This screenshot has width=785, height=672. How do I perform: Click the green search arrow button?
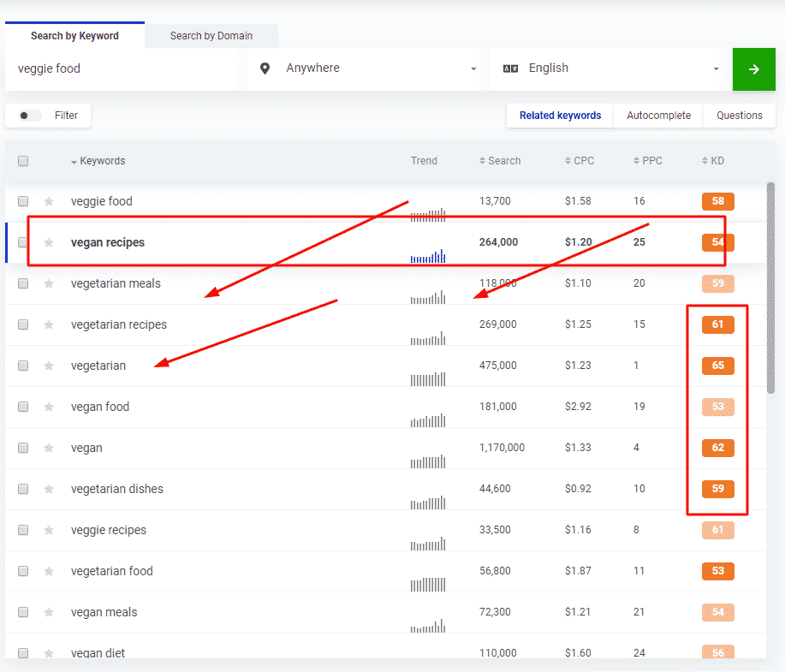click(x=754, y=69)
